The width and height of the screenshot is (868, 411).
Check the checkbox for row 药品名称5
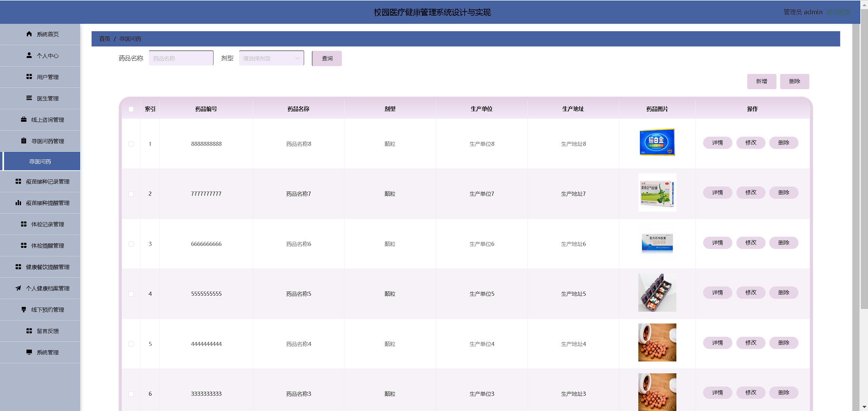pos(131,294)
